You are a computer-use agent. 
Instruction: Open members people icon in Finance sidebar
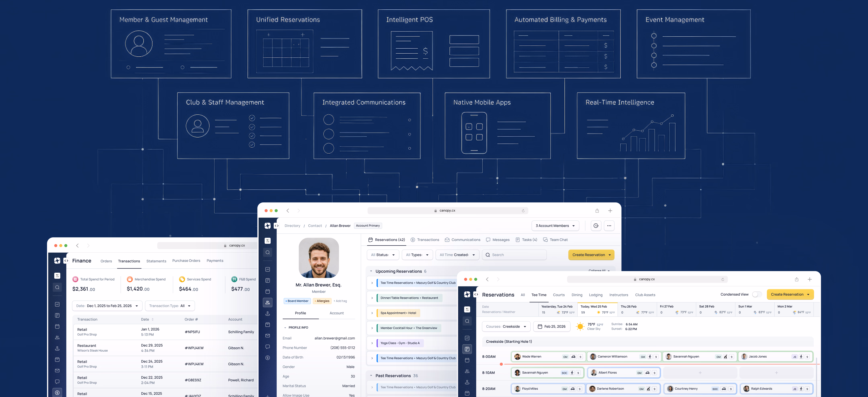point(57,337)
